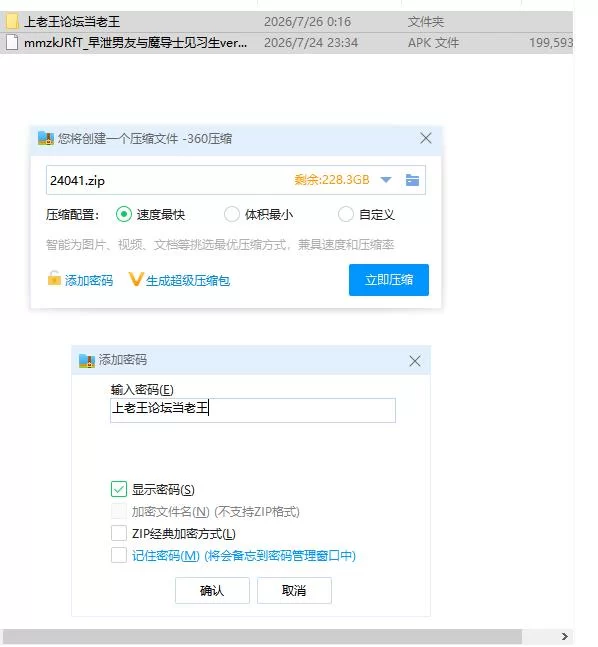This screenshot has height=647, width=598.
Task: Click the APK file icon beside mmzkJRfT
Action: tap(12, 43)
